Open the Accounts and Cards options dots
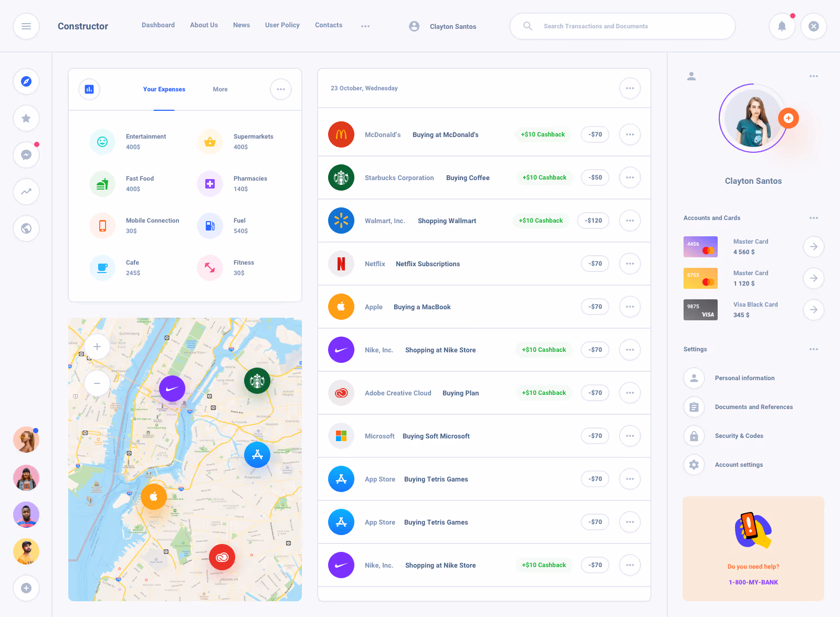The width and height of the screenshot is (840, 617). (x=814, y=218)
